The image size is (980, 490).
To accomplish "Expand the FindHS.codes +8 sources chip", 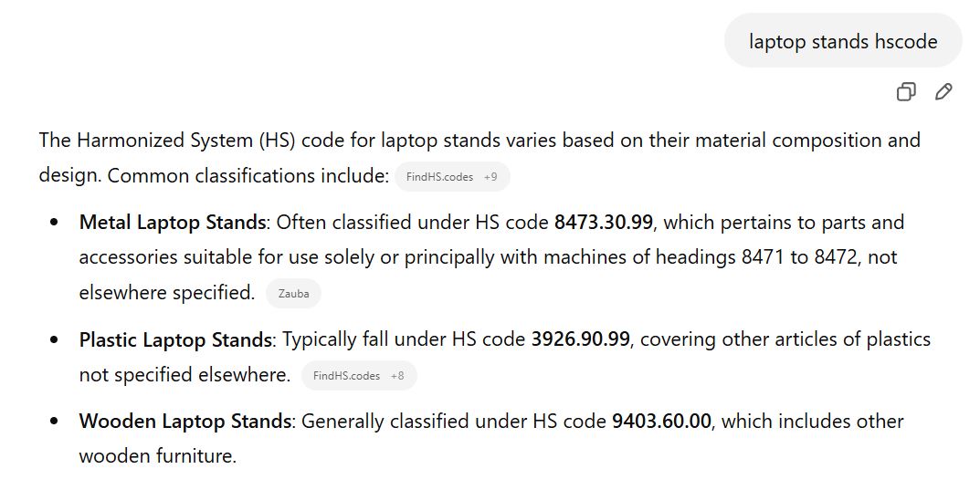I will (x=359, y=376).
